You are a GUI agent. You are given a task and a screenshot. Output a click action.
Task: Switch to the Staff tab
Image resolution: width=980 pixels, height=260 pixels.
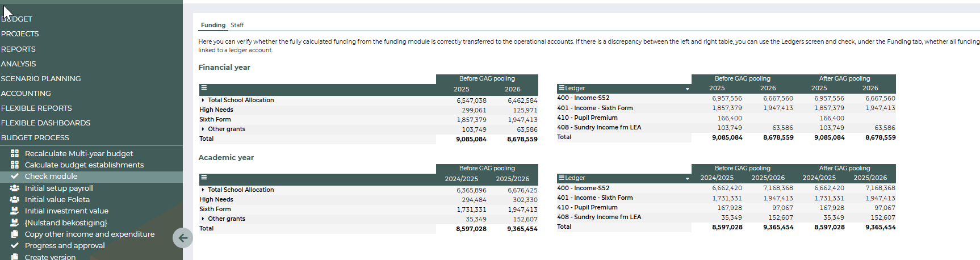coord(237,25)
